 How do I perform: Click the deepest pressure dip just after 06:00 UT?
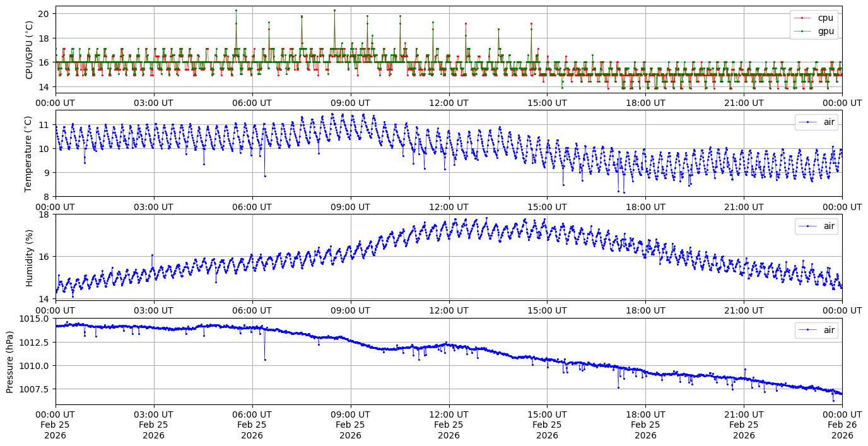pos(265,360)
